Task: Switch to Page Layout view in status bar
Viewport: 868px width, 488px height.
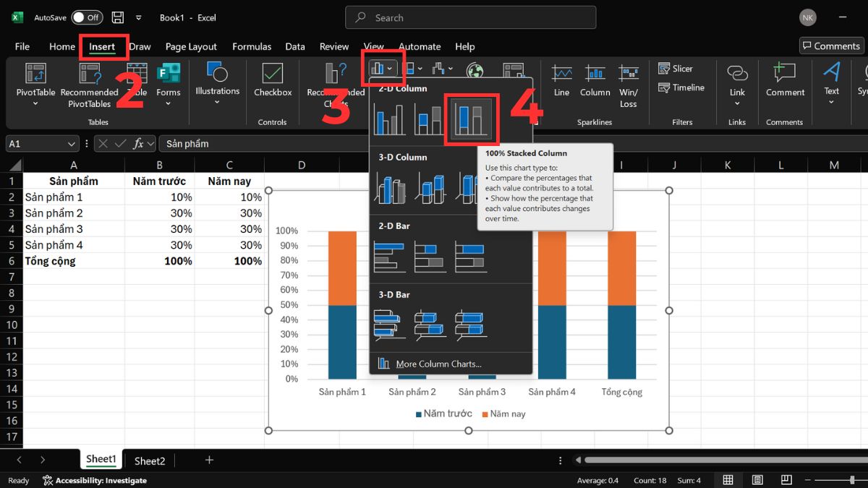Action: 757,480
